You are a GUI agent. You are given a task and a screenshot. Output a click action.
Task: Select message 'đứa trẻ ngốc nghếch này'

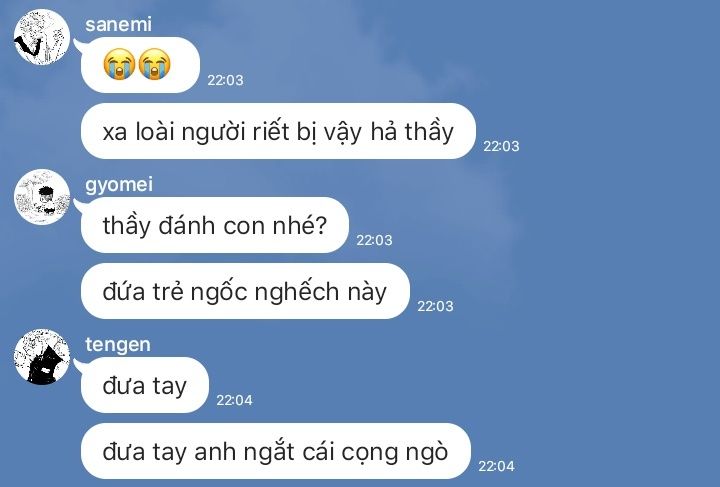pyautogui.click(x=245, y=291)
